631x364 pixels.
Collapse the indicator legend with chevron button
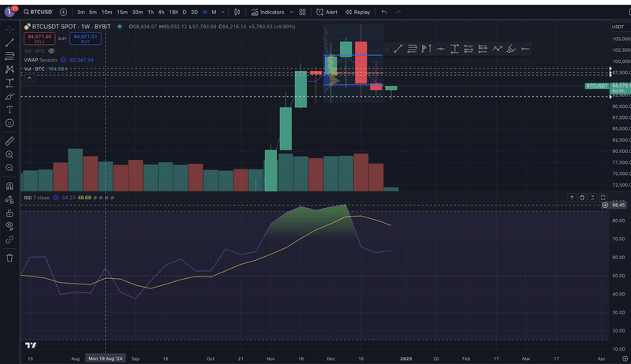pyautogui.click(x=29, y=78)
